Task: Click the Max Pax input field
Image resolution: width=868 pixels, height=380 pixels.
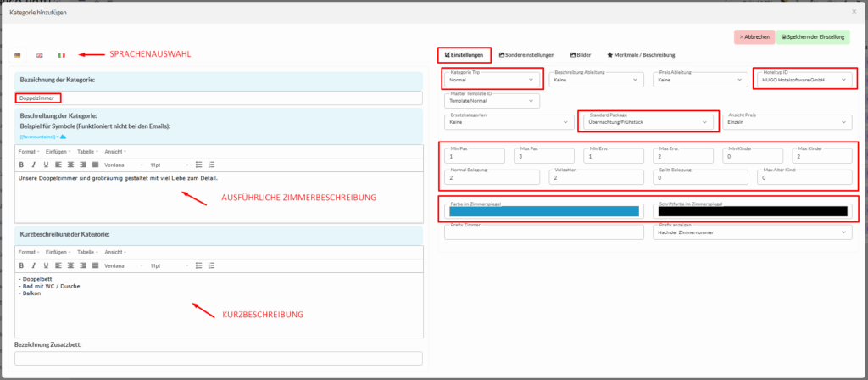Action: pyautogui.click(x=542, y=156)
